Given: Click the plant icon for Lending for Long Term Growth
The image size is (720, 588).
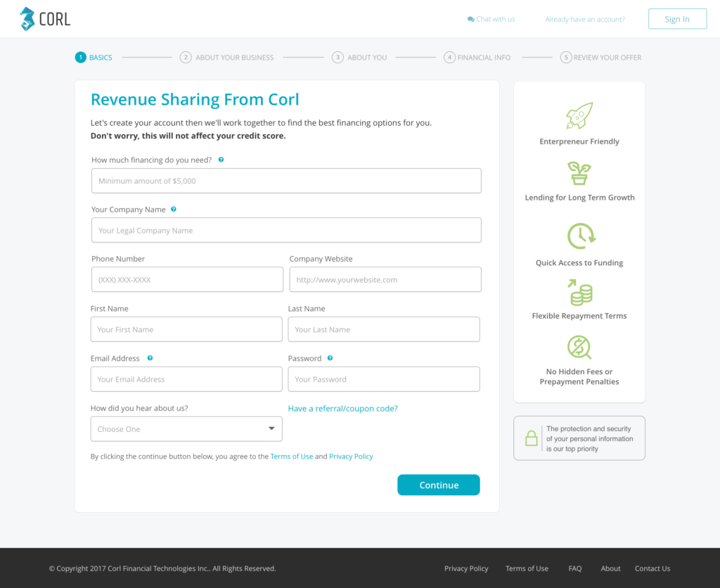Looking at the screenshot, I should 579,174.
